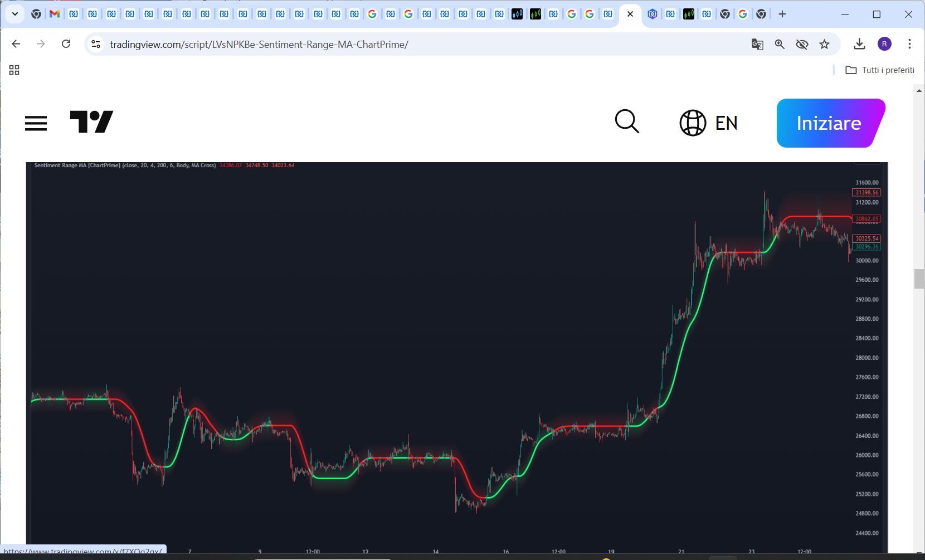
Task: Open the TradingView hamburger menu
Action: (36, 123)
